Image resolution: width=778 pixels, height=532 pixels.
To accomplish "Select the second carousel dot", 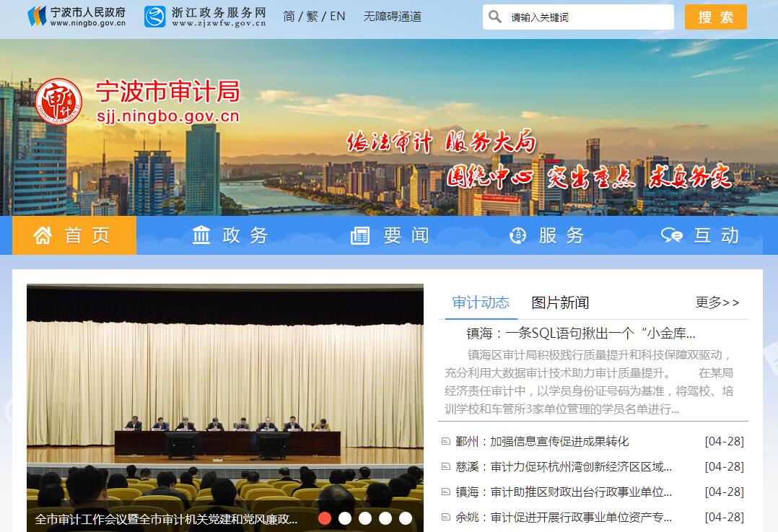I will (345, 518).
